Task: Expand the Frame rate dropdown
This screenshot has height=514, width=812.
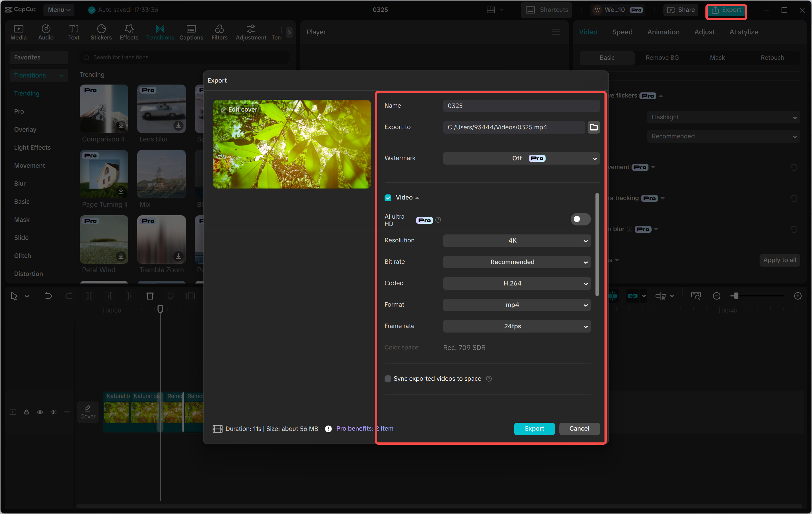Action: [517, 326]
